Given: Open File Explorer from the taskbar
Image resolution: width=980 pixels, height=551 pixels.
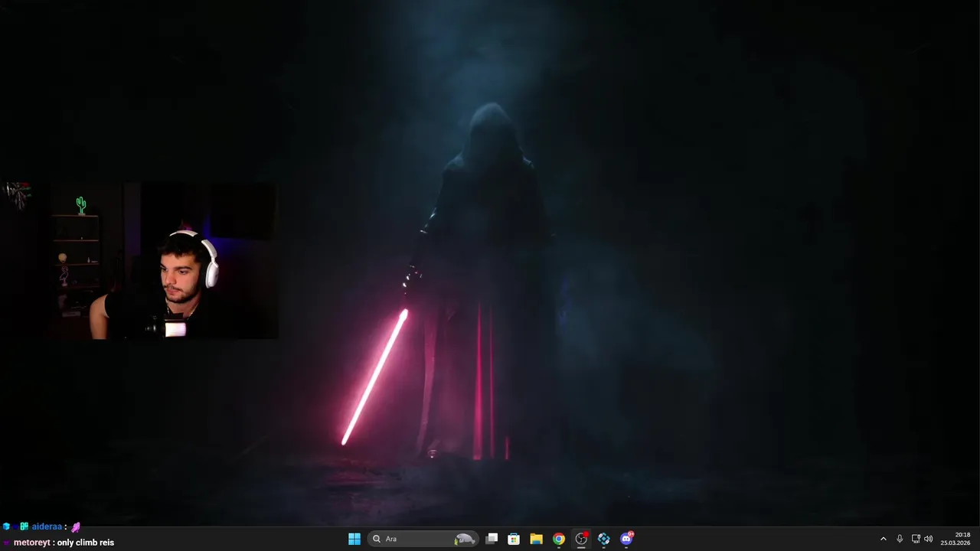Looking at the screenshot, I should click(x=536, y=539).
